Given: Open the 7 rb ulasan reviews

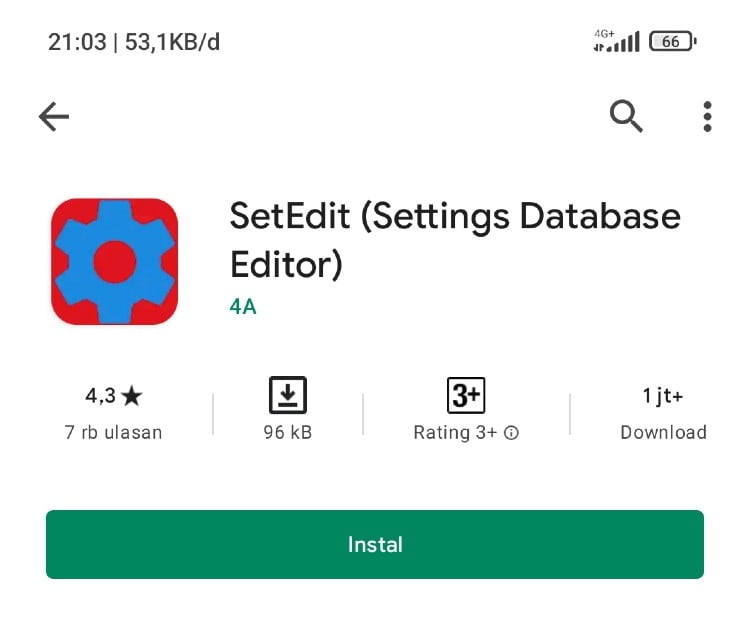Looking at the screenshot, I should [114, 433].
